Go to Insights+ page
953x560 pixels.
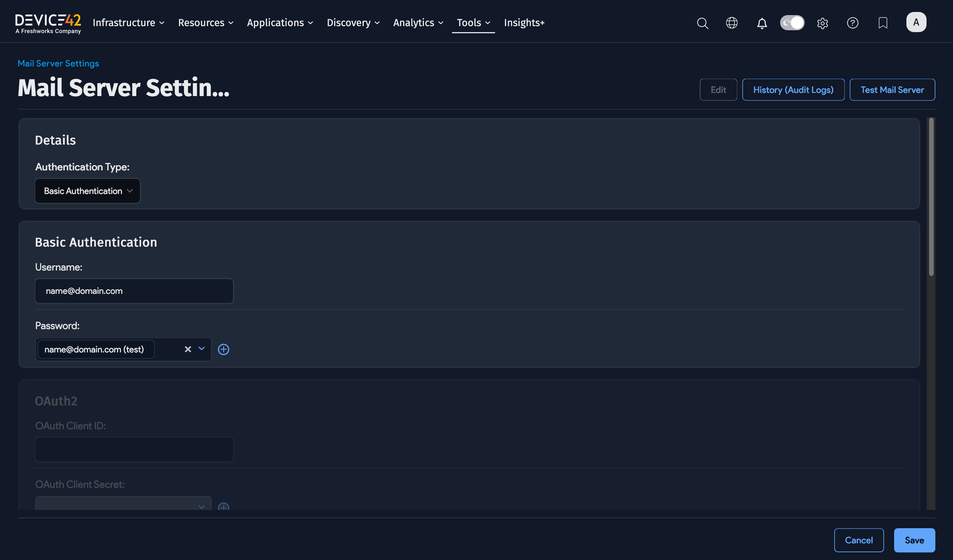pyautogui.click(x=524, y=23)
